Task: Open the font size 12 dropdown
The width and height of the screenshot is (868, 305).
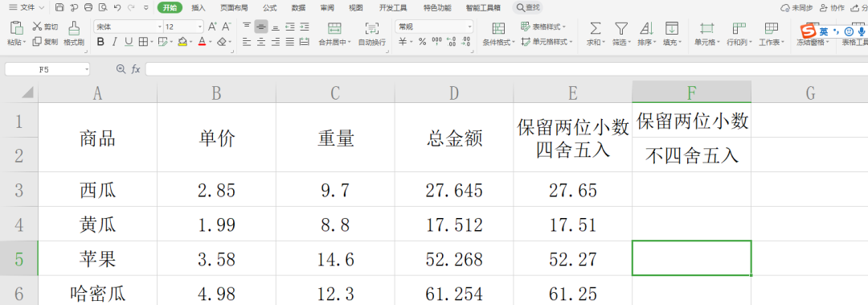Action: pyautogui.click(x=200, y=27)
